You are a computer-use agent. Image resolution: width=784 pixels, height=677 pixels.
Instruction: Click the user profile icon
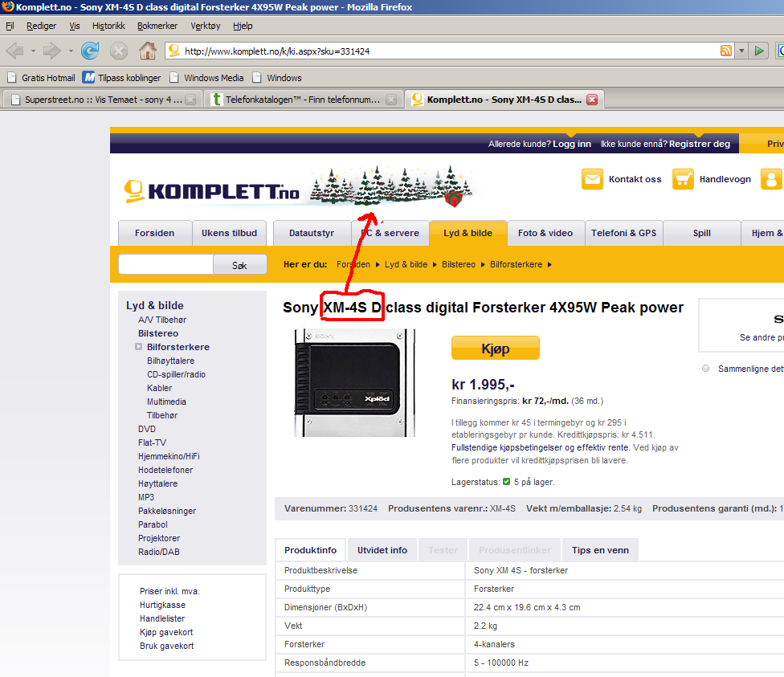771,179
